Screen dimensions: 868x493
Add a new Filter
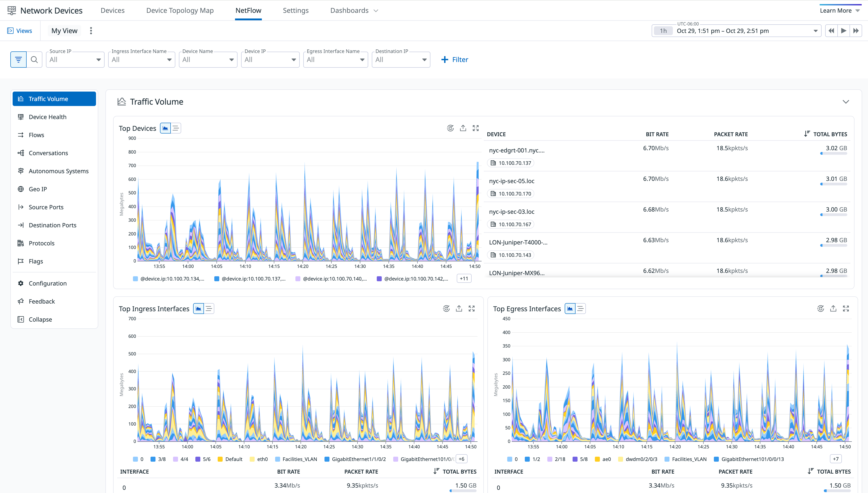tap(455, 59)
